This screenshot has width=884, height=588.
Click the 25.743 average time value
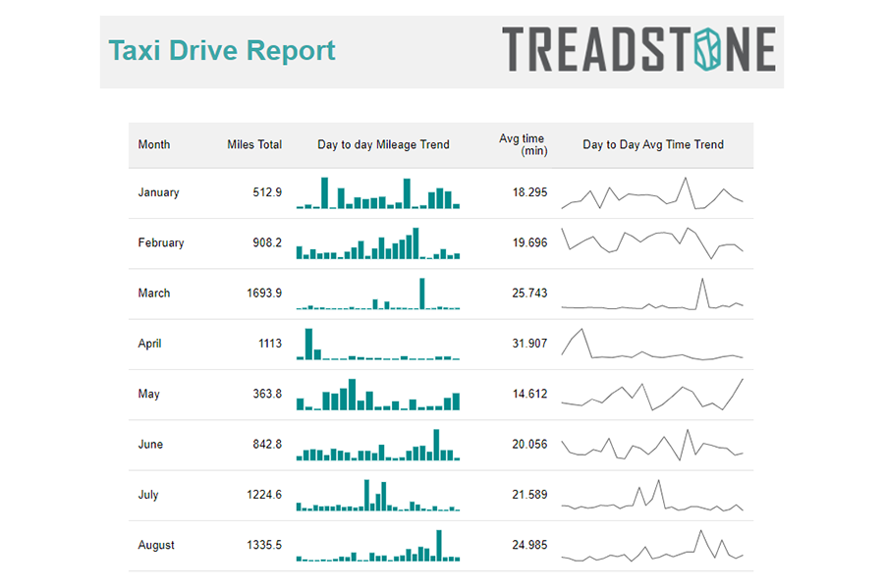[x=529, y=293]
